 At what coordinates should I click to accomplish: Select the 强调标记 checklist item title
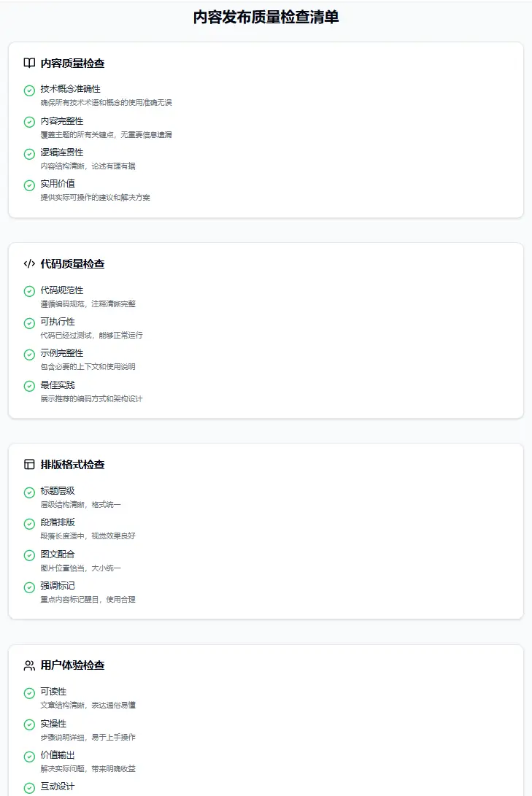58,585
